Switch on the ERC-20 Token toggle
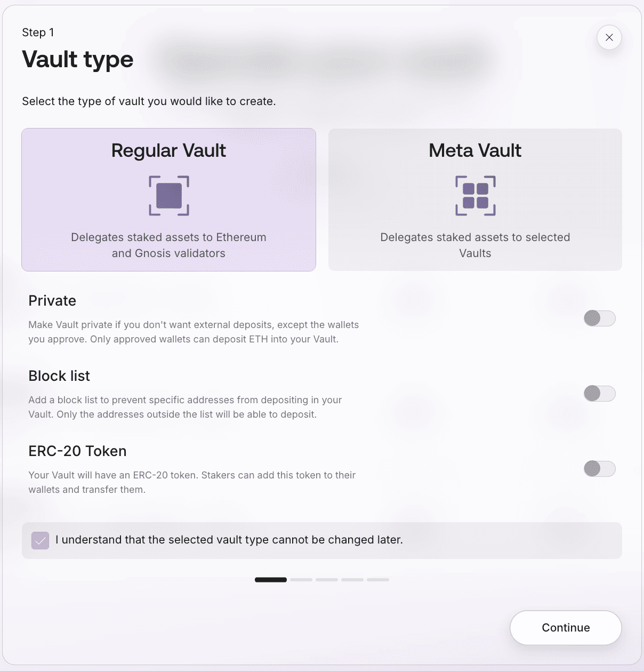The image size is (644, 671). coord(600,469)
